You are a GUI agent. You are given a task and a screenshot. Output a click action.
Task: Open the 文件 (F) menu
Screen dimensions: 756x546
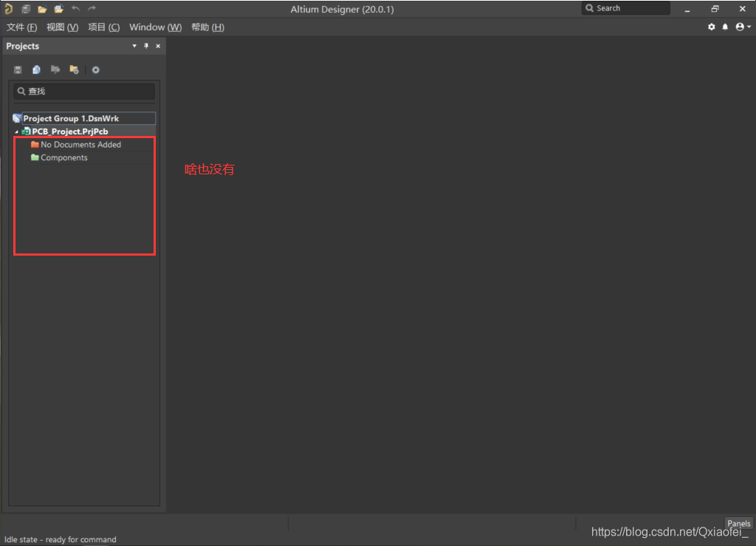21,27
